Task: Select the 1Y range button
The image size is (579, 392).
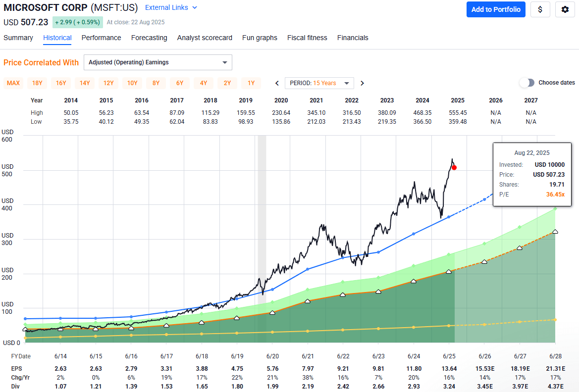Action: (251, 83)
